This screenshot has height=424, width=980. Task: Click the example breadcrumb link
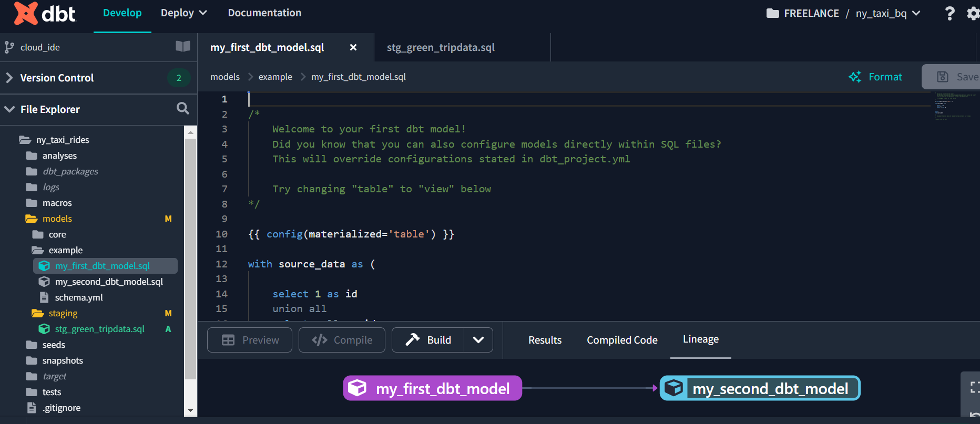tap(275, 77)
